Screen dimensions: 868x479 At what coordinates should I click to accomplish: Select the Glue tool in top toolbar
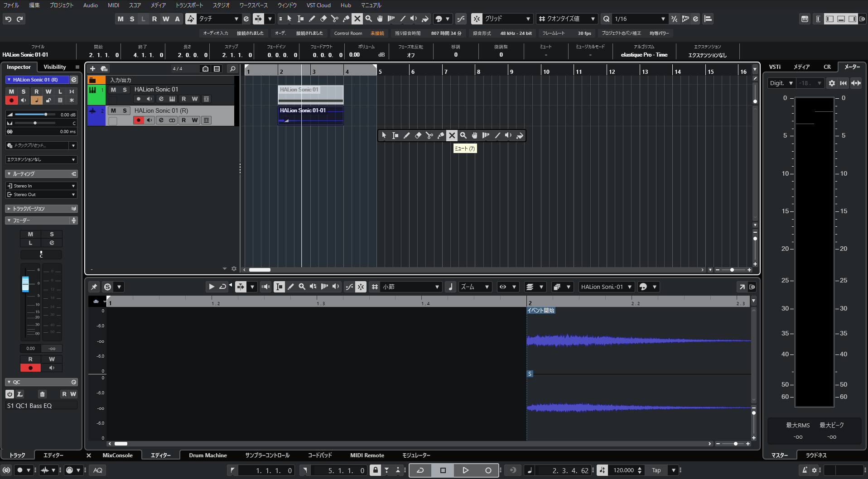346,19
